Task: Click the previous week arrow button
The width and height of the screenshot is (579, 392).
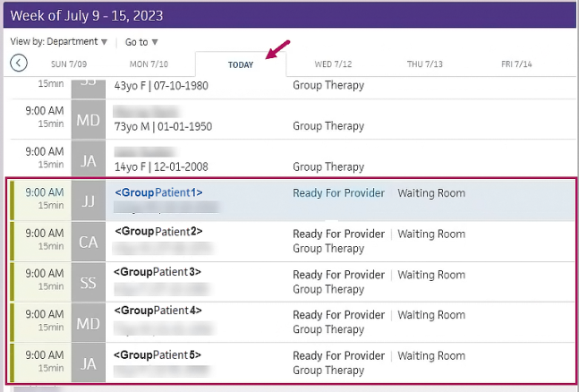Action: [x=19, y=63]
